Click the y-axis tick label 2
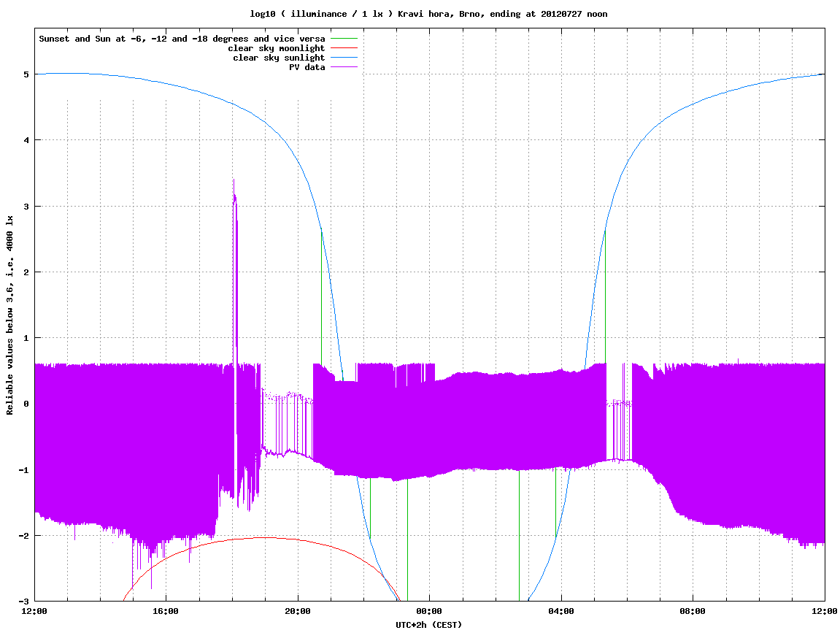This screenshot has width=840, height=630. click(x=26, y=272)
